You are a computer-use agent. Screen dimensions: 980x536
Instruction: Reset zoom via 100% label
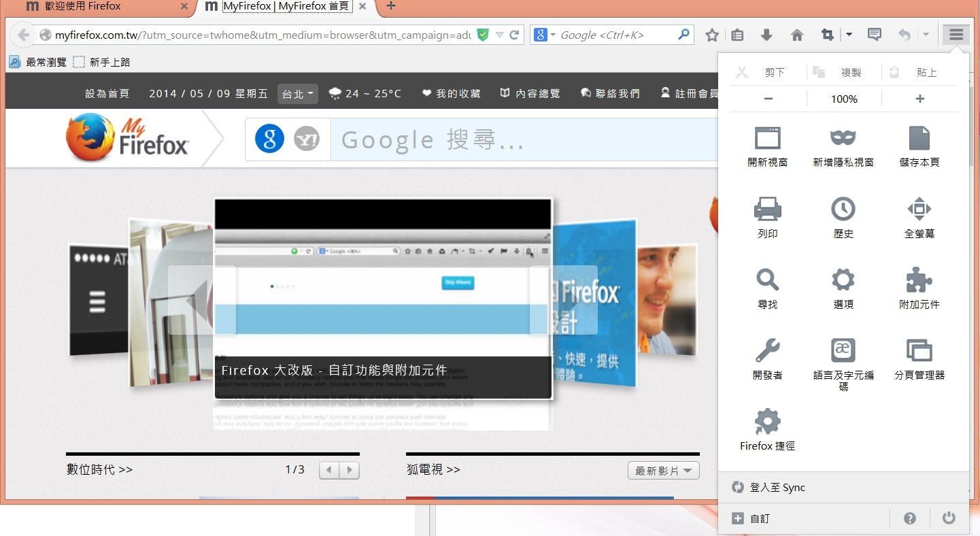844,99
